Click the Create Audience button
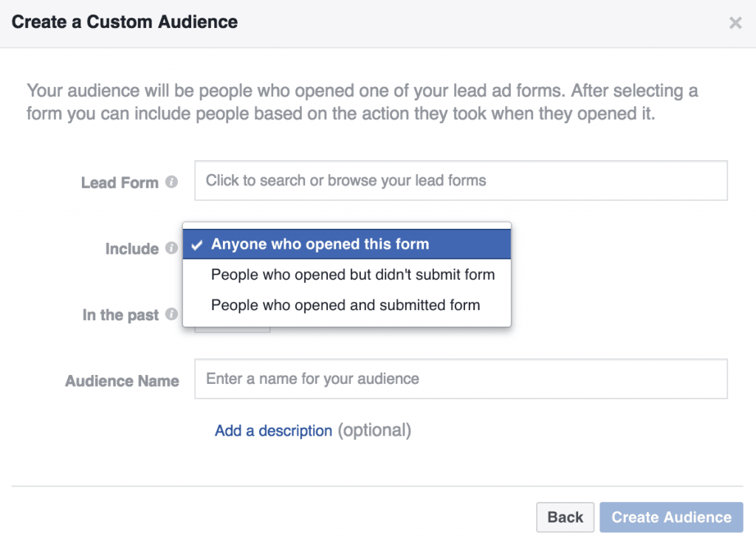756x544 pixels. pyautogui.click(x=671, y=517)
